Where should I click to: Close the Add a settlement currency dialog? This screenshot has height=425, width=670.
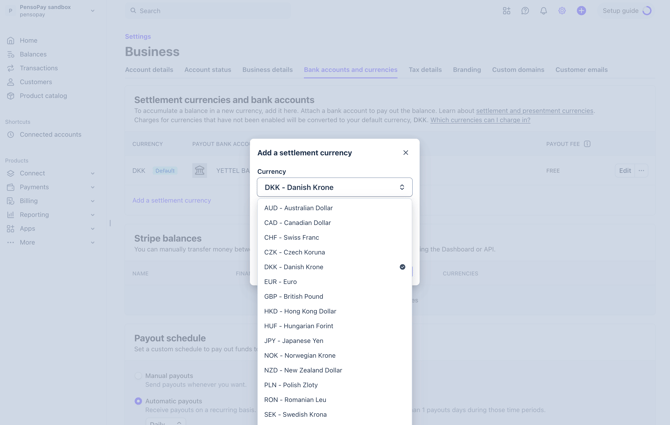click(x=406, y=152)
